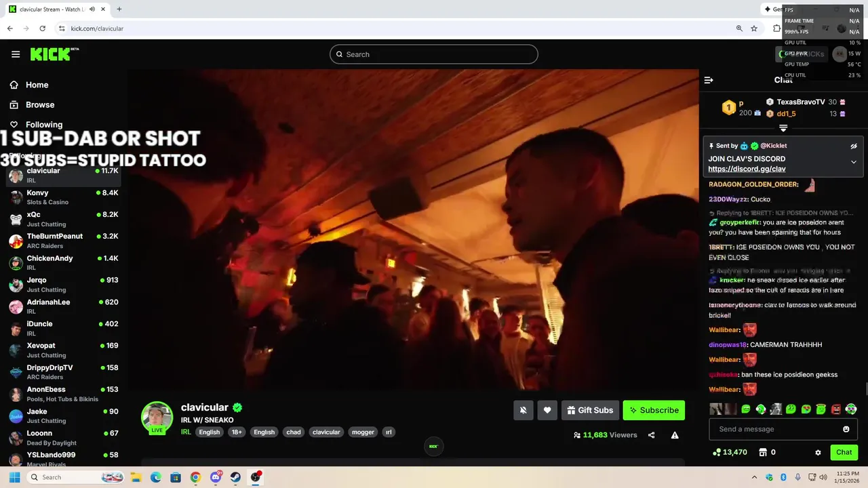Bookmark this page with star icon
Screen dimensions: 868x488
click(754, 28)
